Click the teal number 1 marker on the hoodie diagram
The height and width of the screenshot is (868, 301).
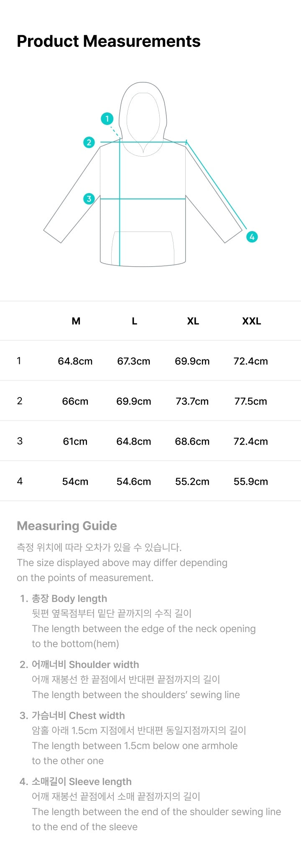pyautogui.click(x=107, y=119)
